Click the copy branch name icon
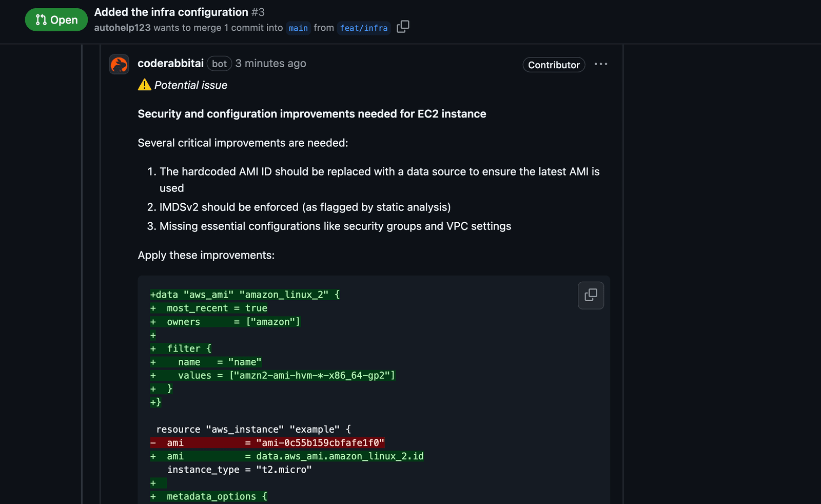This screenshot has width=821, height=504. (x=403, y=27)
